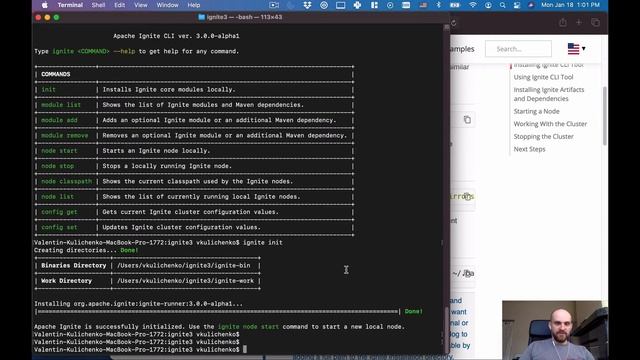This screenshot has width=640, height=360.
Task: Open the Help menu
Action: click(193, 5)
